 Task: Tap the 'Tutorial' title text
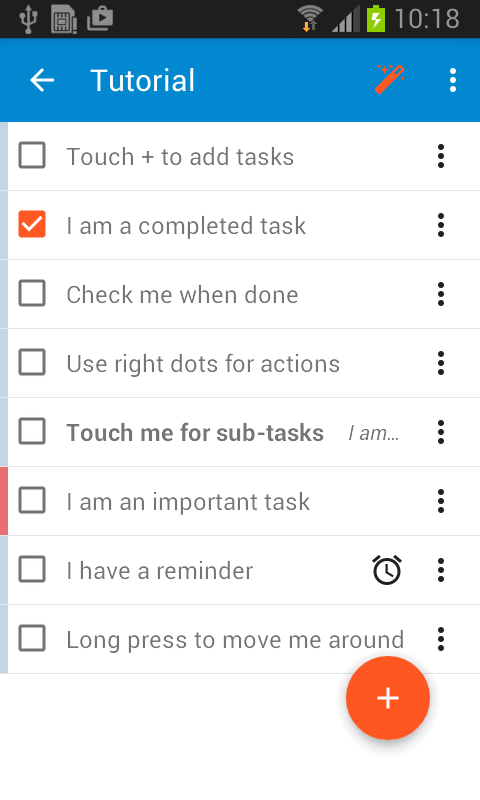pos(142,81)
